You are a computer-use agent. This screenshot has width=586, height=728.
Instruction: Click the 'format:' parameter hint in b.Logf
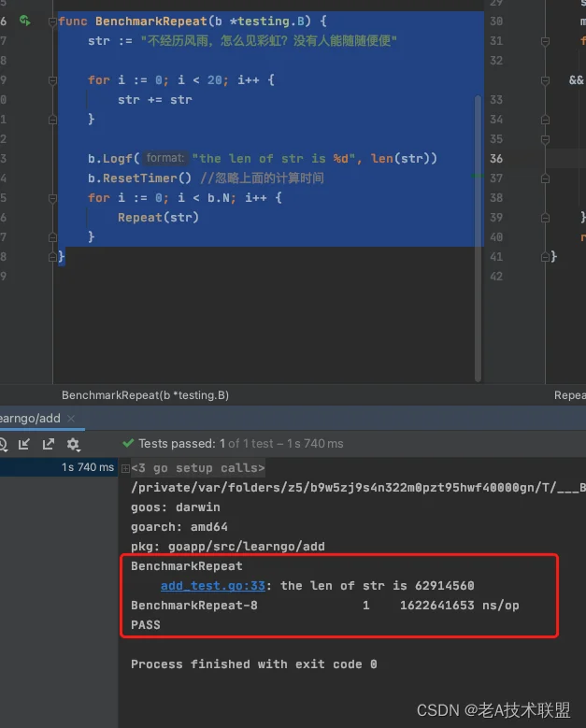coord(165,158)
